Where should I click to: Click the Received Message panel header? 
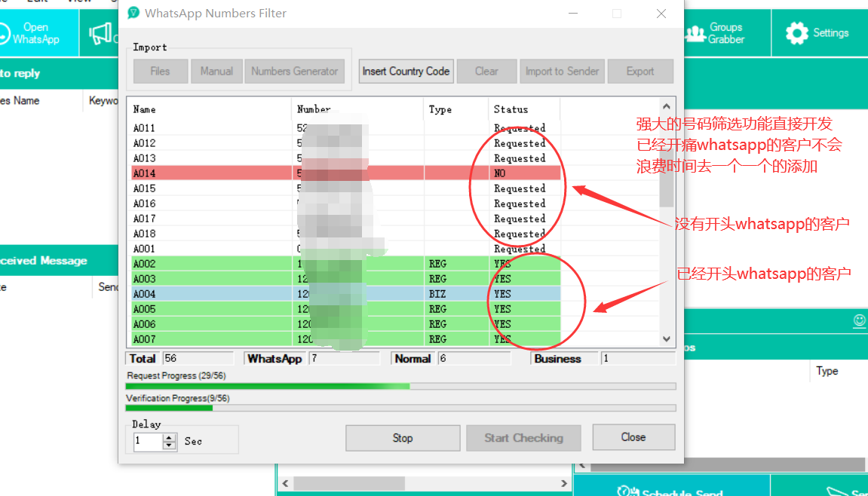point(58,260)
